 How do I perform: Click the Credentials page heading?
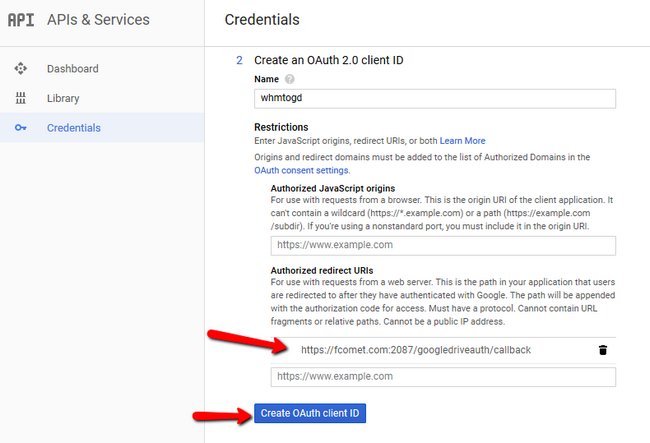(x=262, y=20)
